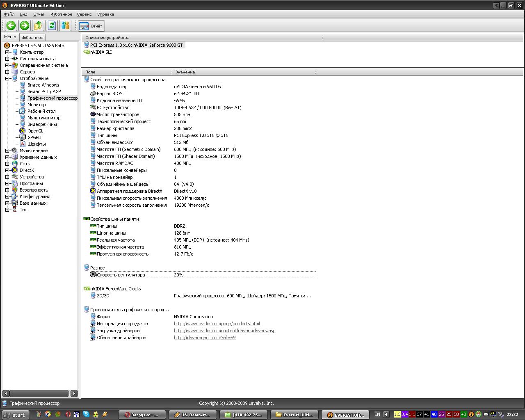Click the Аппаратная поддержка DirectX icon

click(x=93, y=191)
